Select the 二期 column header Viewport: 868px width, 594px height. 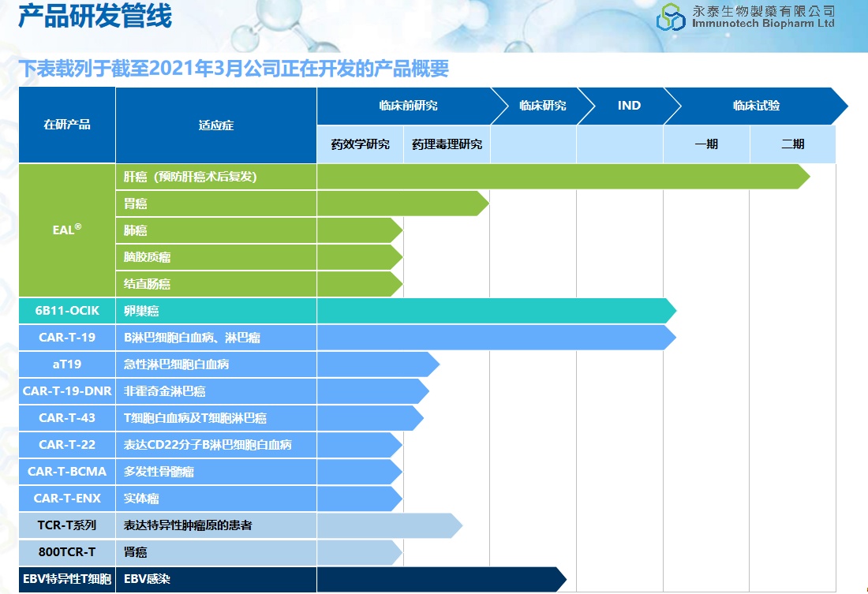click(x=792, y=144)
